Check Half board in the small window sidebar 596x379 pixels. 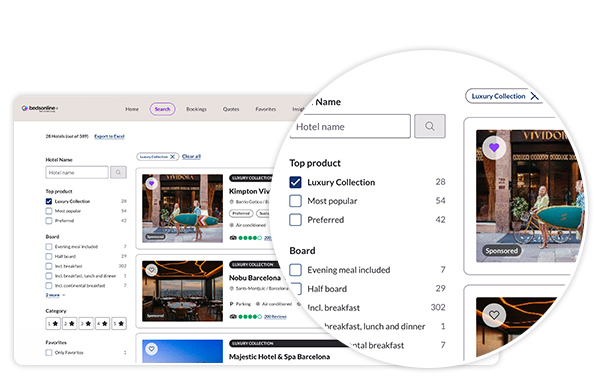tap(49, 256)
